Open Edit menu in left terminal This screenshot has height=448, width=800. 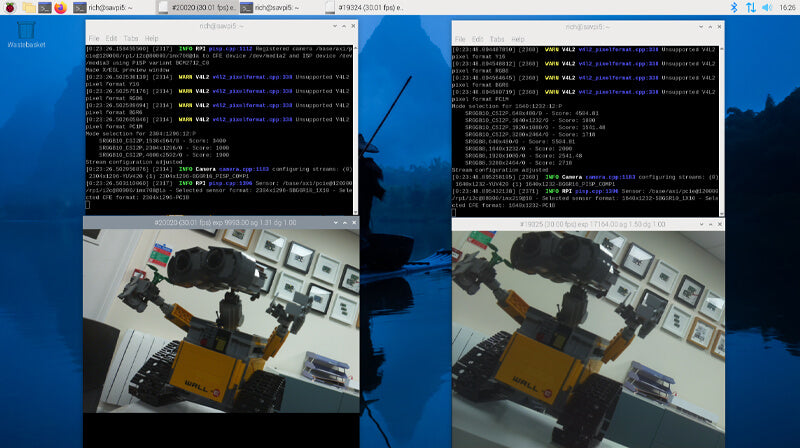(111, 38)
